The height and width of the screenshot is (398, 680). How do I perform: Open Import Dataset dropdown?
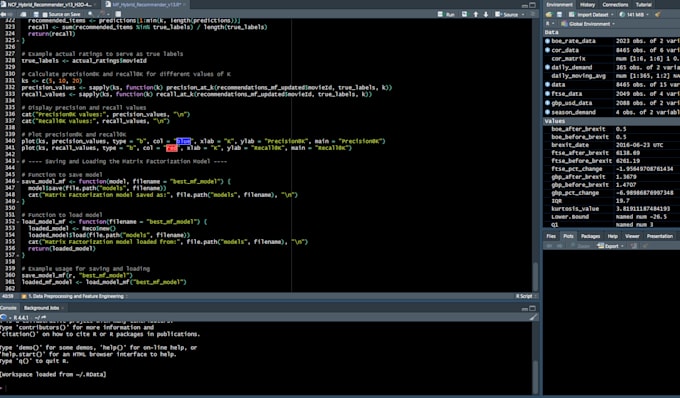click(590, 14)
